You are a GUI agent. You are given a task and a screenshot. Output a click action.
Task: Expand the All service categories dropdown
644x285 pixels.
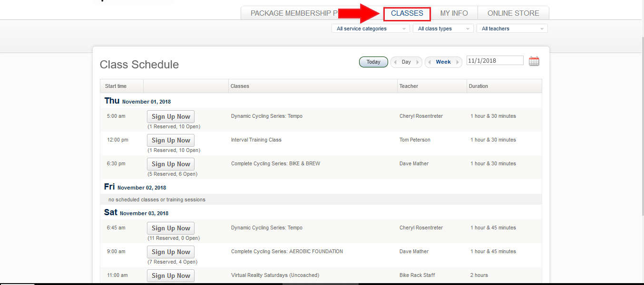pyautogui.click(x=371, y=28)
